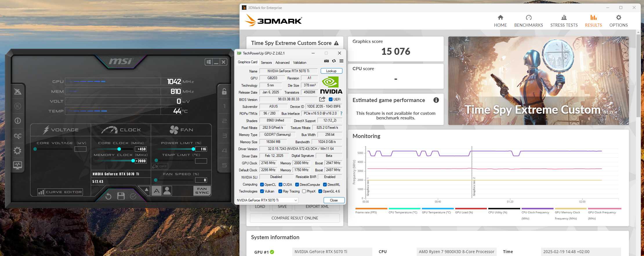Click the 3DMark logo

click(x=273, y=20)
